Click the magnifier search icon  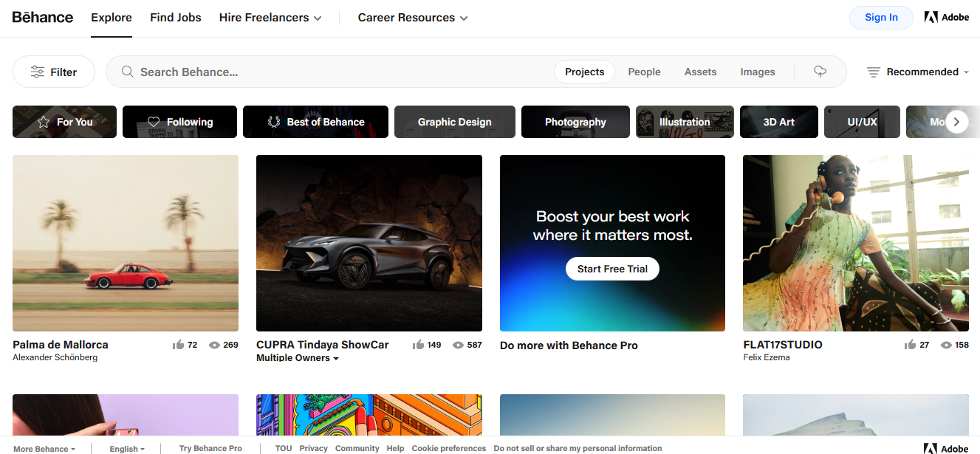128,72
